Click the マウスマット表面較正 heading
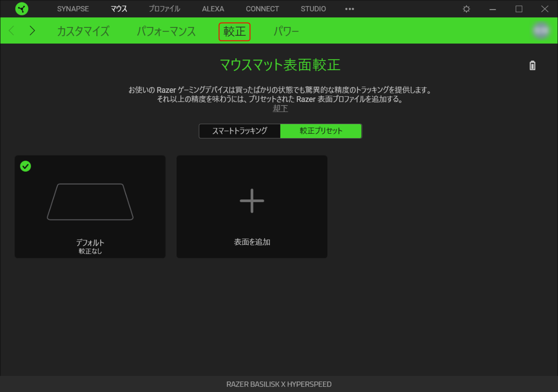Viewport: 558px width, 392px height. point(280,65)
